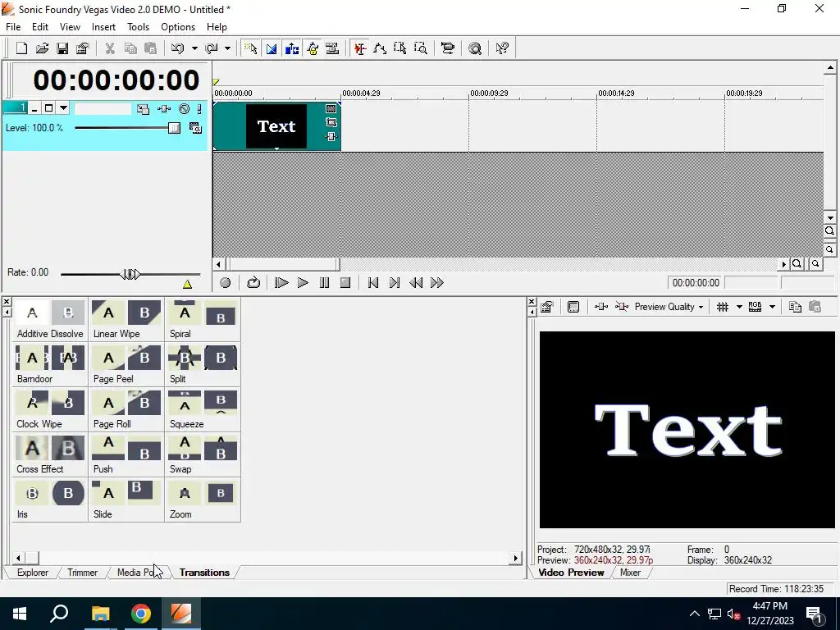The image size is (840, 630).
Task: Click the track 1 name field
Action: 103,109
